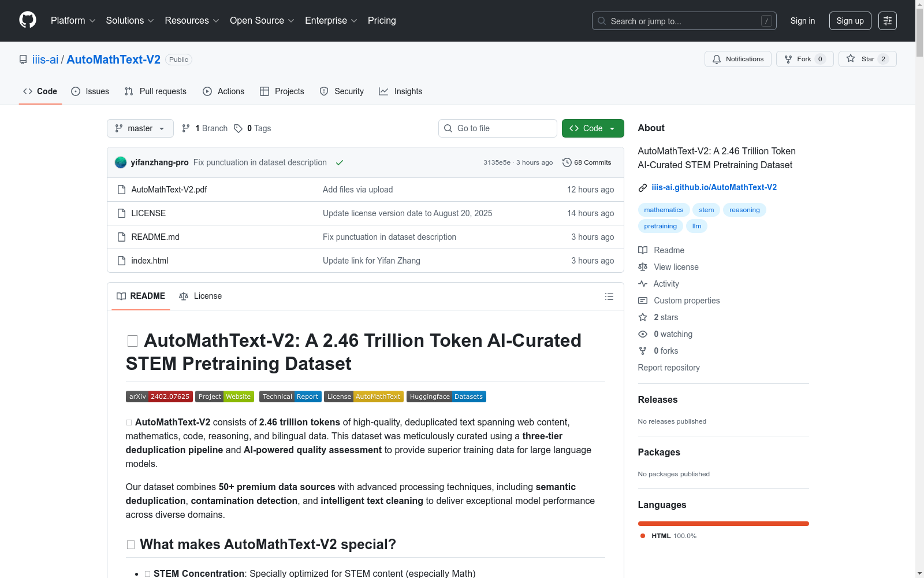Click the mathematics topic tag
Image resolution: width=924 pixels, height=578 pixels.
[664, 210]
